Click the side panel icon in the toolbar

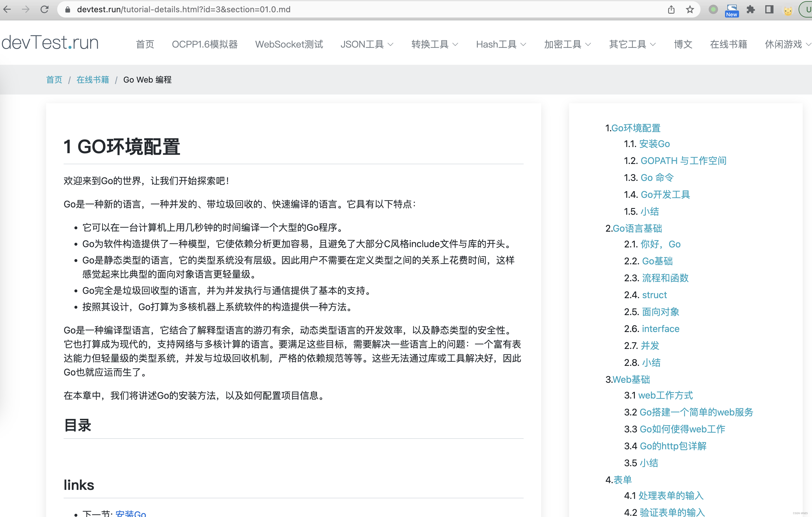pyautogui.click(x=769, y=9)
